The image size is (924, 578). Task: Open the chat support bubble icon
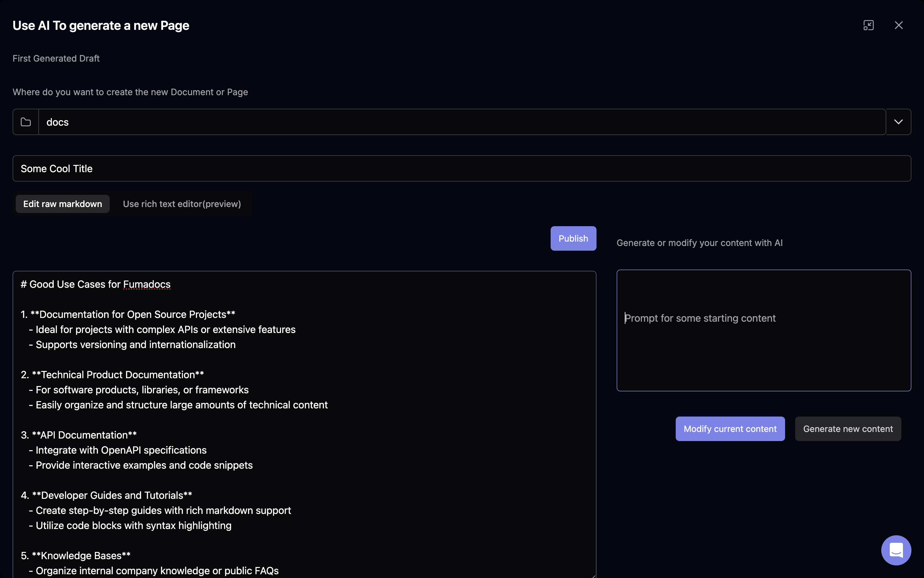coord(896,550)
